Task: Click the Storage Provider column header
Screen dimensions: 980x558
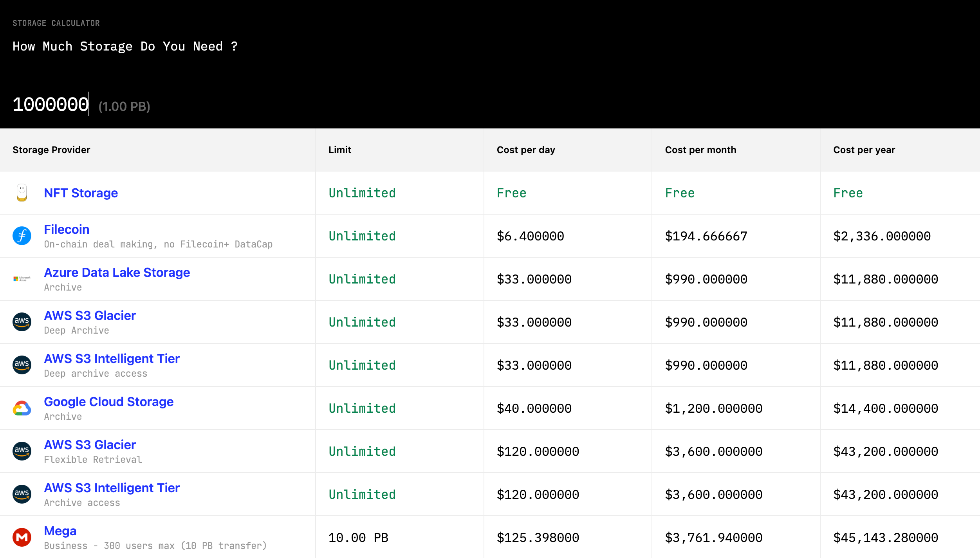Action: point(51,150)
